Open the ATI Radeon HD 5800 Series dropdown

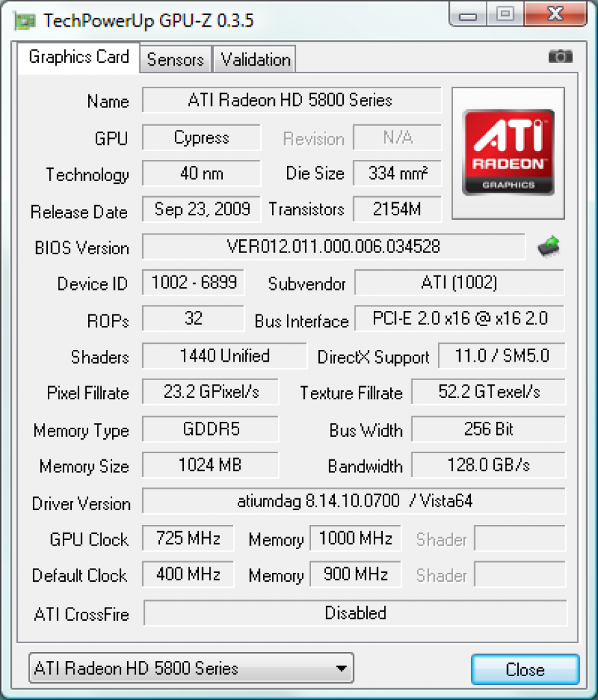tap(191, 669)
